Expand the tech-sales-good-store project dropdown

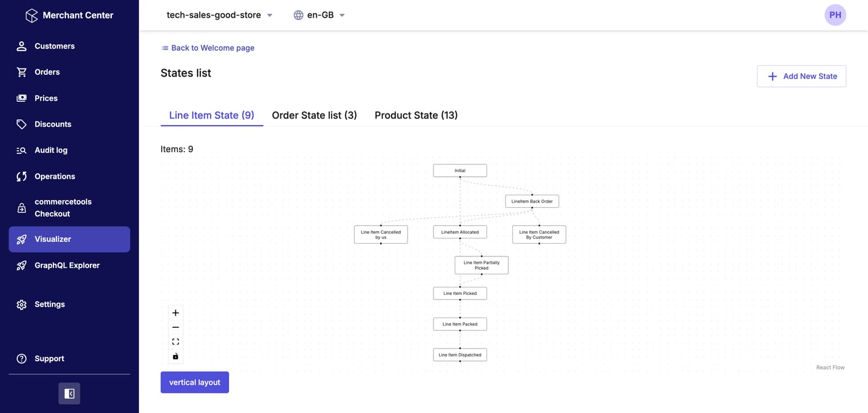pyautogui.click(x=219, y=15)
